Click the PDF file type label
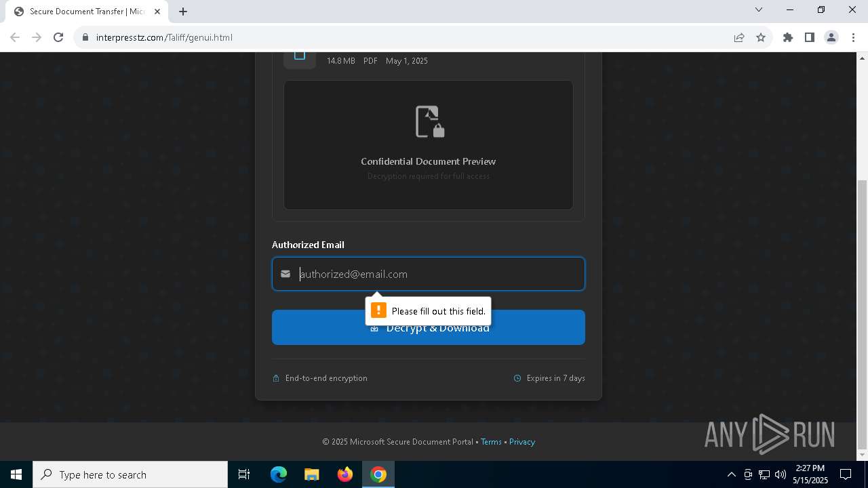This screenshot has height=488, width=868. tap(370, 61)
